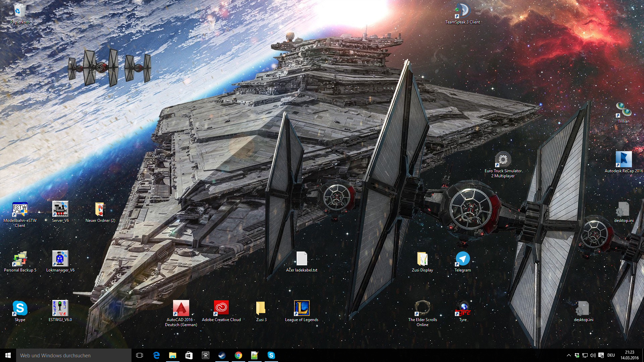644x362 pixels.
Task: Click the ESTWGJ_V6.0 icon
Action: [60, 311]
